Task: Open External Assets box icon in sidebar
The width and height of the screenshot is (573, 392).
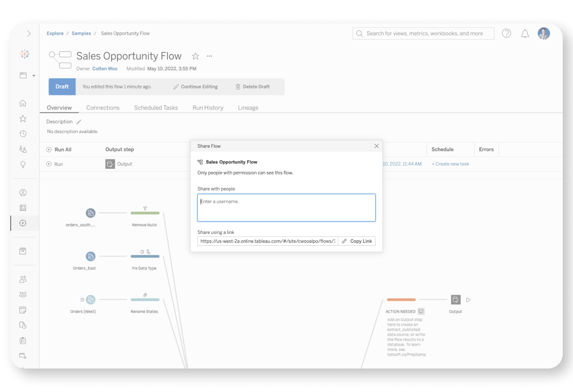Action: [x=23, y=251]
